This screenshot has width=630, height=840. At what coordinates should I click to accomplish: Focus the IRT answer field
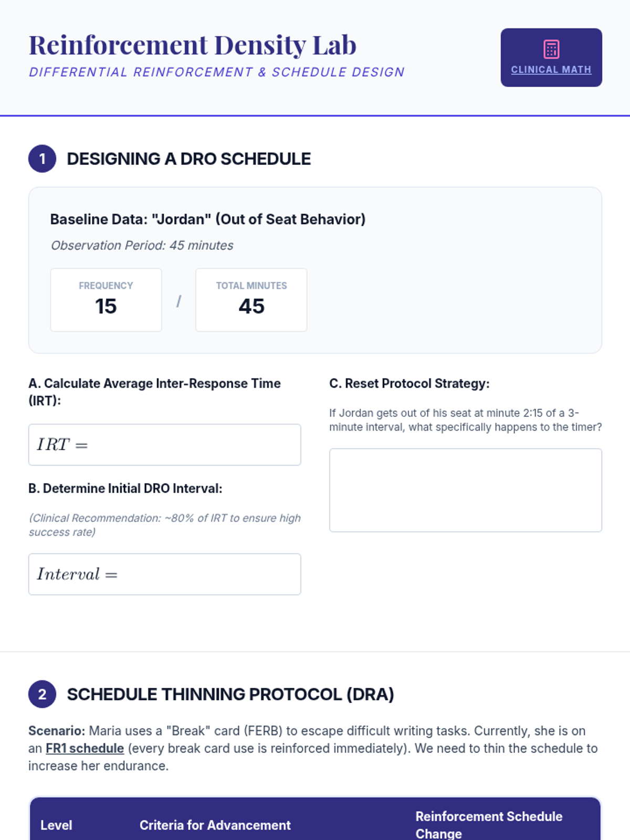165,445
